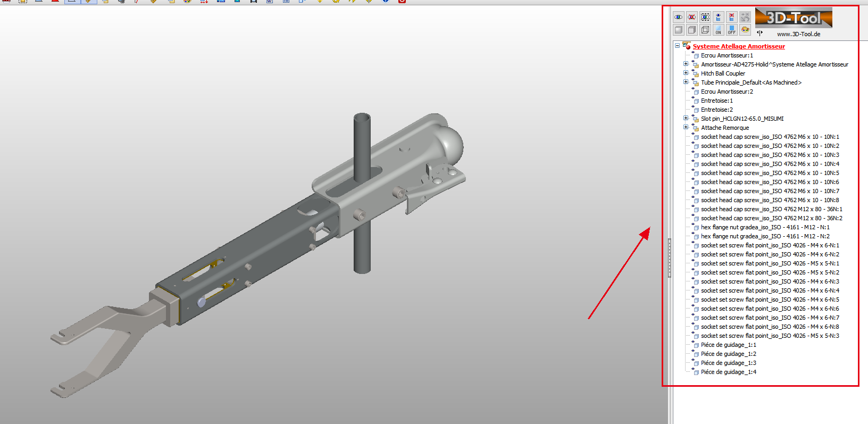Select socket set screw M5 x 5-N:1
The image size is (868, 424).
(x=770, y=263)
